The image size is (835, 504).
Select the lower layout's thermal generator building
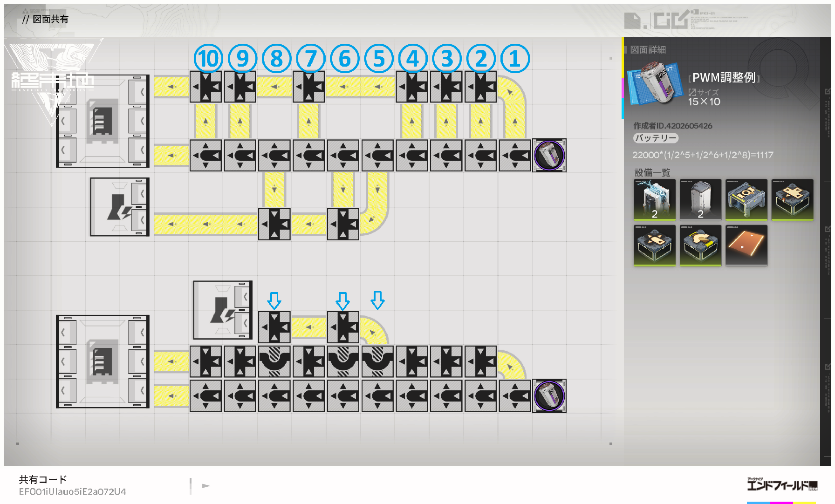point(223,310)
